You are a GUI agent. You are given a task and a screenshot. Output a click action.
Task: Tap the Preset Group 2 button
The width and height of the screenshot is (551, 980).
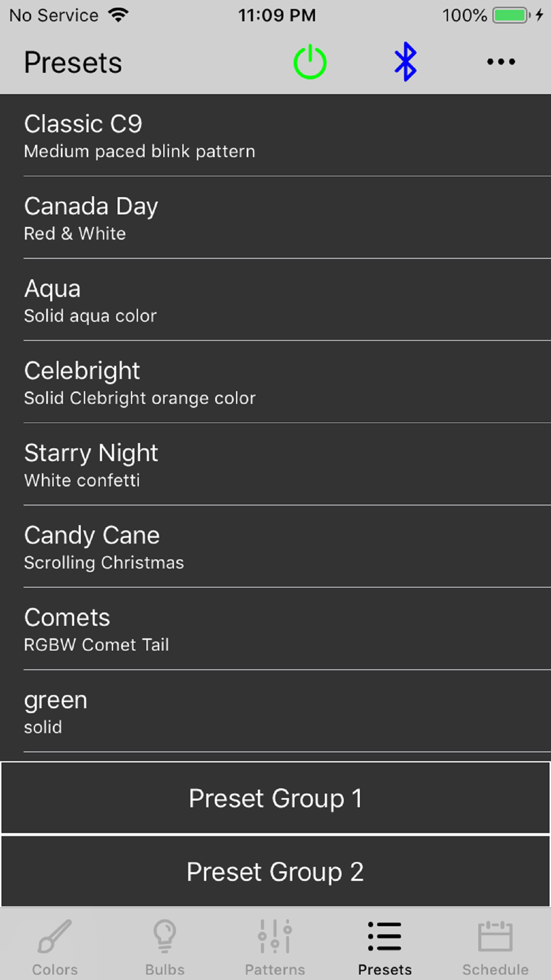(275, 871)
